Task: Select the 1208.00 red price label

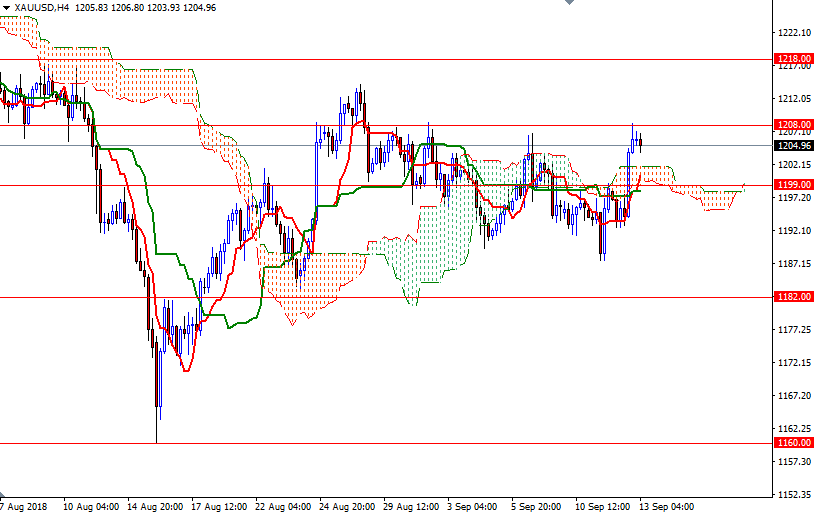Action: point(793,125)
